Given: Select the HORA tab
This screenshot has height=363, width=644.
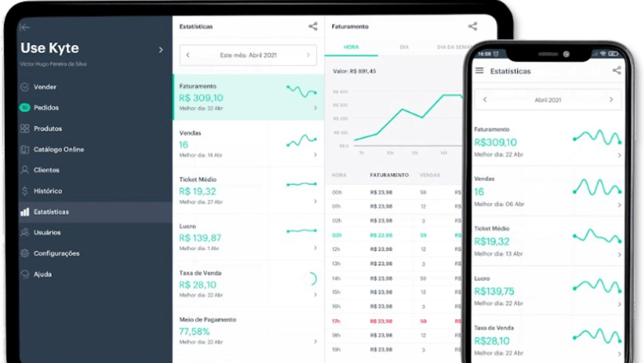Looking at the screenshot, I should point(351,47).
